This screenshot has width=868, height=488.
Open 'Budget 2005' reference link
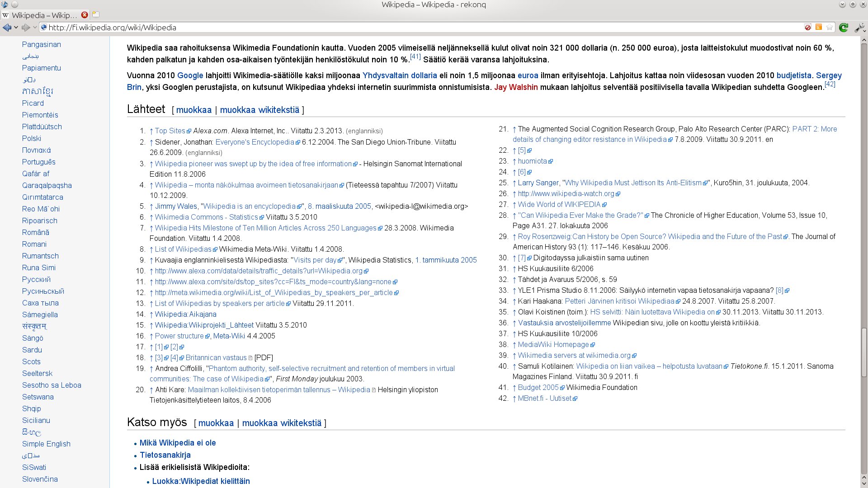pyautogui.click(x=538, y=388)
